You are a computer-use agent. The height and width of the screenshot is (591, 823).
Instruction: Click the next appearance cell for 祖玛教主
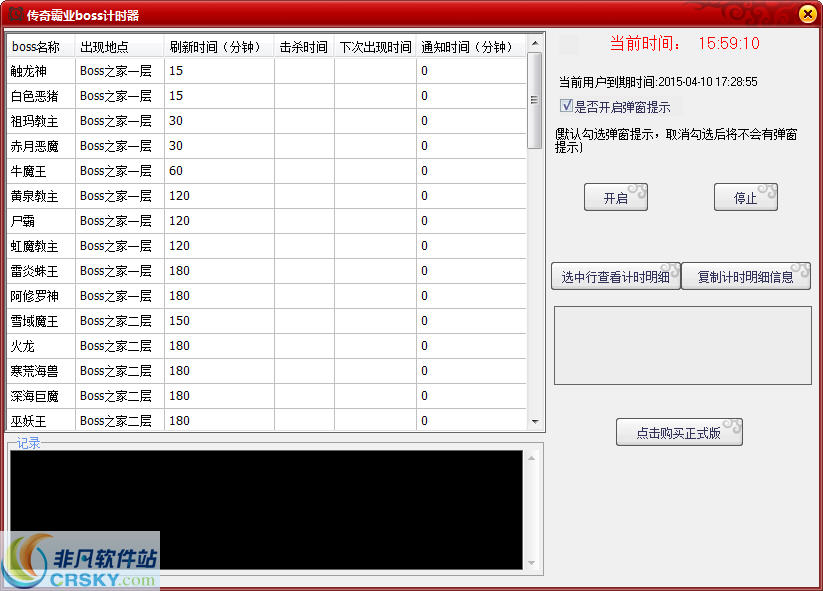point(375,121)
